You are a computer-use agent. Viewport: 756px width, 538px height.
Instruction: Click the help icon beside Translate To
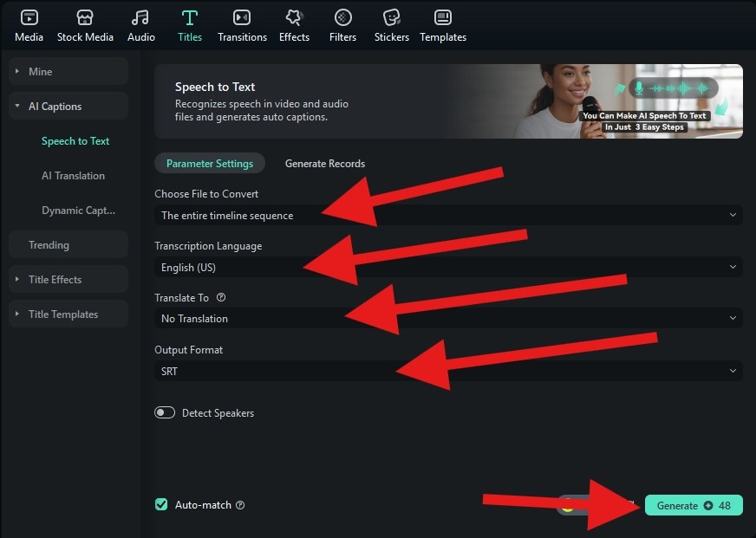(221, 297)
